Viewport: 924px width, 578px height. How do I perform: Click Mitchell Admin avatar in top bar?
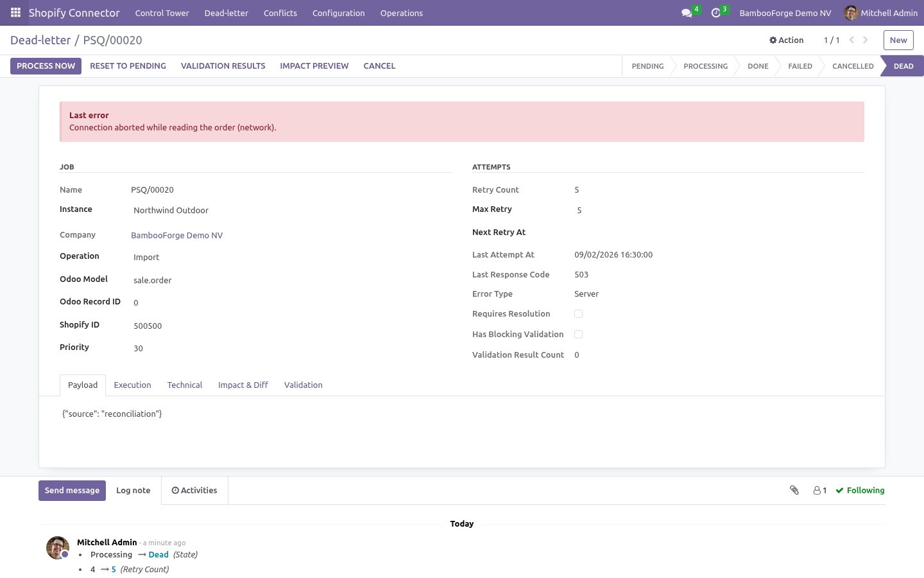[851, 13]
